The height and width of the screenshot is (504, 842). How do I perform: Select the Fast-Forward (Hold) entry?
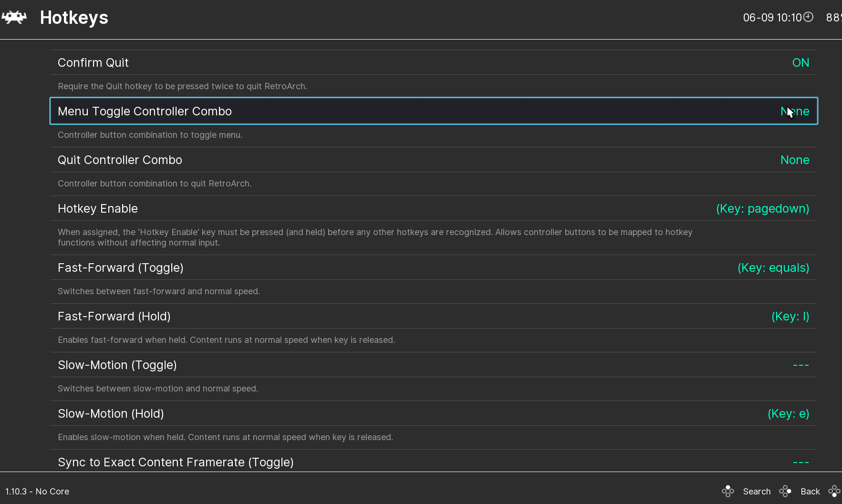[x=114, y=316]
